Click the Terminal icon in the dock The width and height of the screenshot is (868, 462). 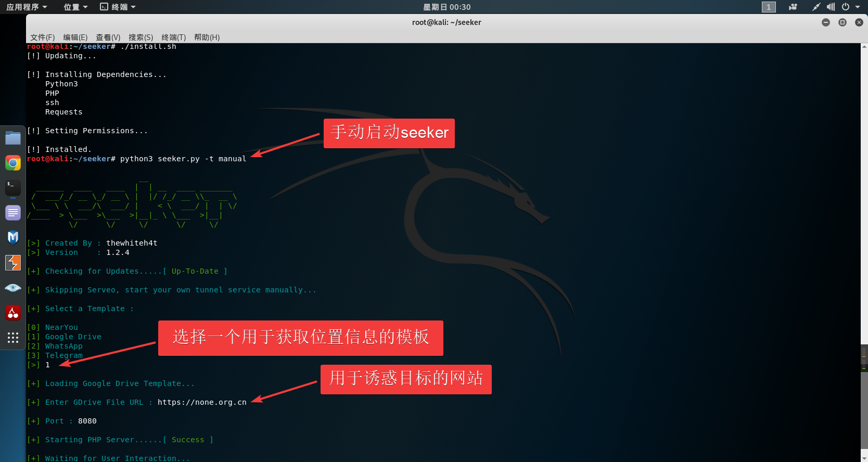click(13, 188)
